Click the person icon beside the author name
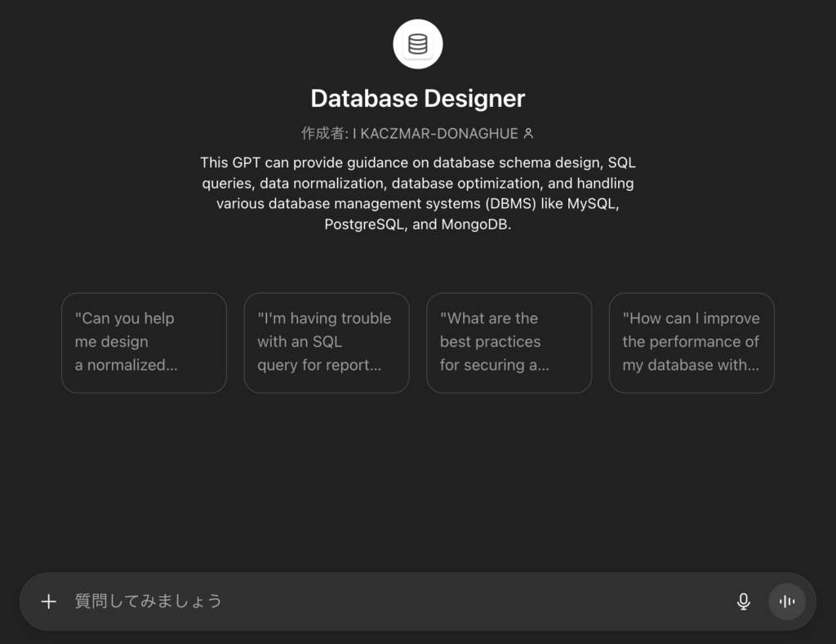The image size is (836, 644). [528, 134]
